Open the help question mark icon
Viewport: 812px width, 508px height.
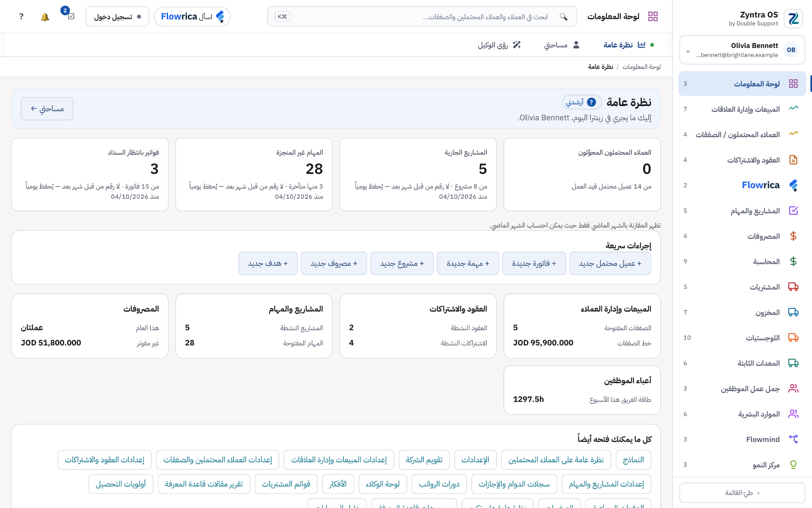point(22,17)
